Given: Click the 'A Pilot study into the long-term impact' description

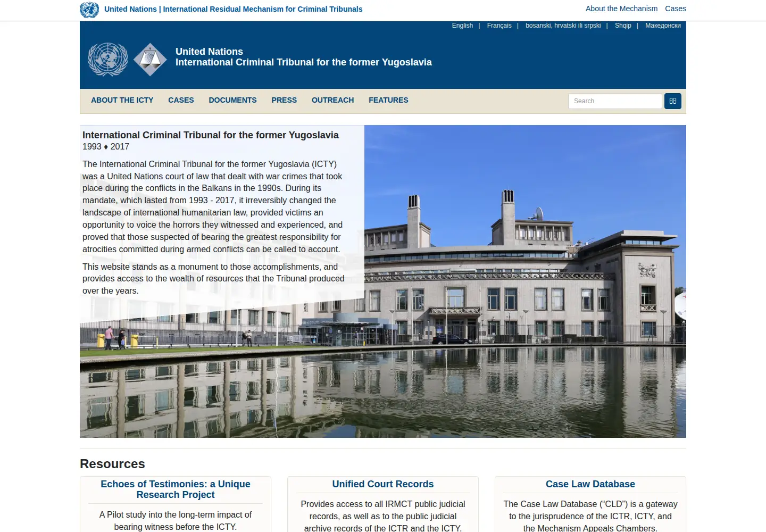Looking at the screenshot, I should coord(176,521).
